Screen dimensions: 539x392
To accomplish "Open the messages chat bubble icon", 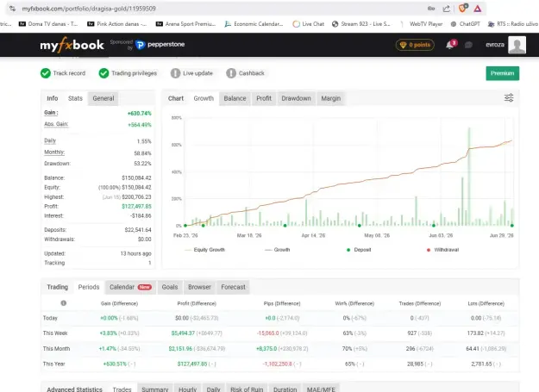I will pos(468,45).
